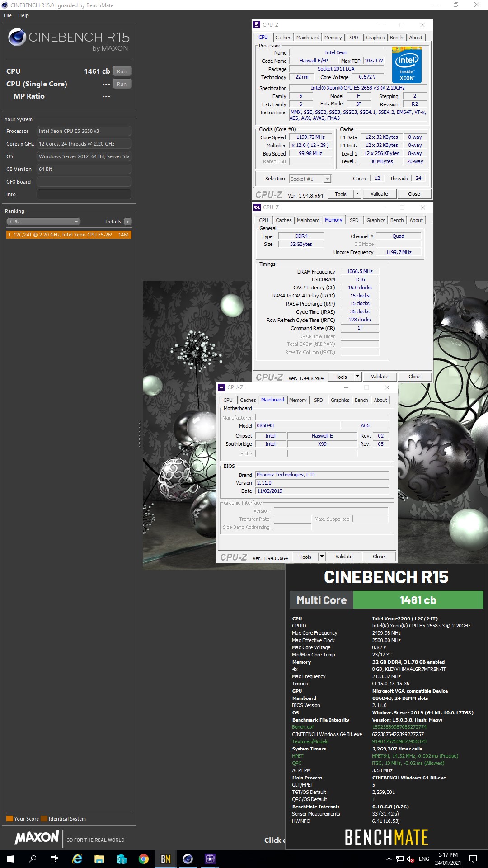This screenshot has width=488, height=868.
Task: Open the Help menu in Cinebench
Action: [x=23, y=15]
